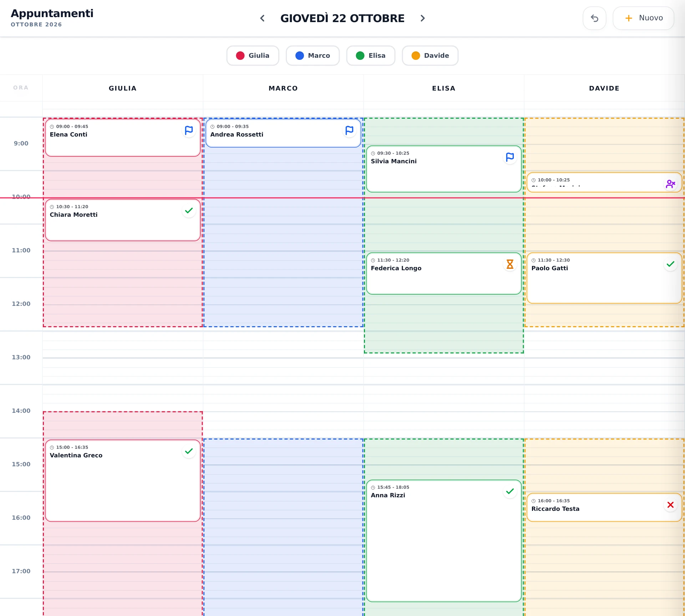Toggle the Elisa staff filter

pyautogui.click(x=371, y=56)
